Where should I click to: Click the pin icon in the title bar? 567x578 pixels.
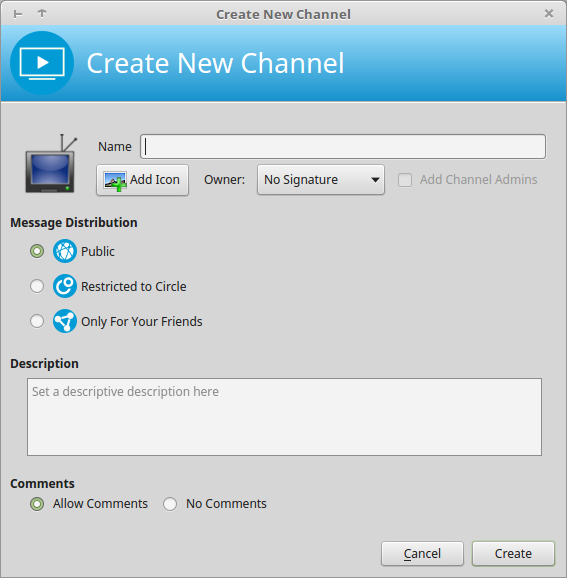point(18,14)
